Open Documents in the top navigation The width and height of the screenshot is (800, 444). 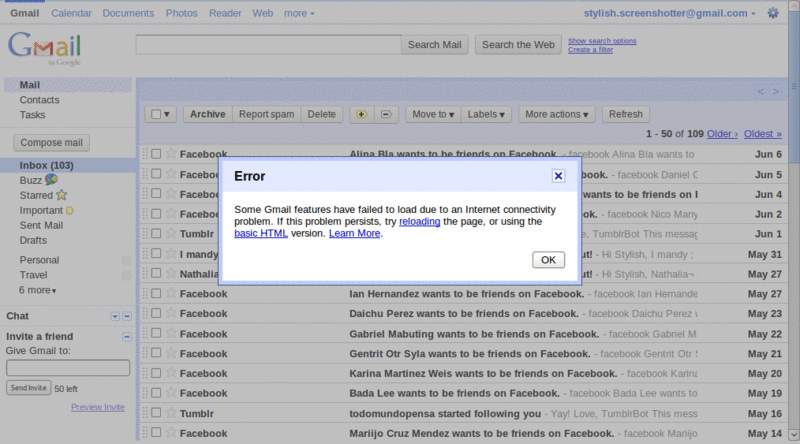(128, 13)
